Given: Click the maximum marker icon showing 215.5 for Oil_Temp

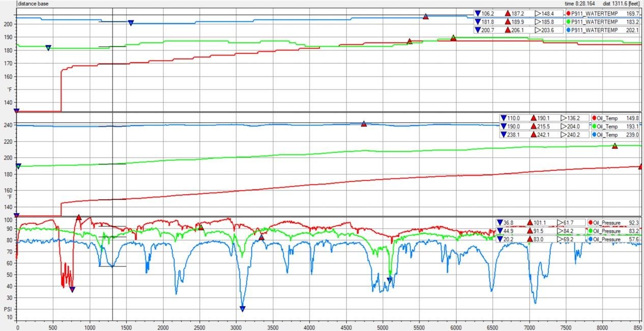Looking at the screenshot, I should pyautogui.click(x=534, y=126).
